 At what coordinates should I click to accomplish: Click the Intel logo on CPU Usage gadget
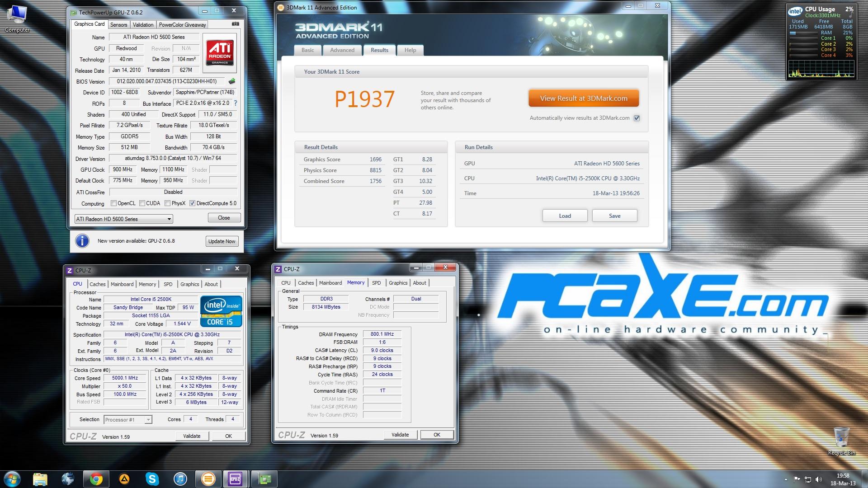(x=795, y=11)
